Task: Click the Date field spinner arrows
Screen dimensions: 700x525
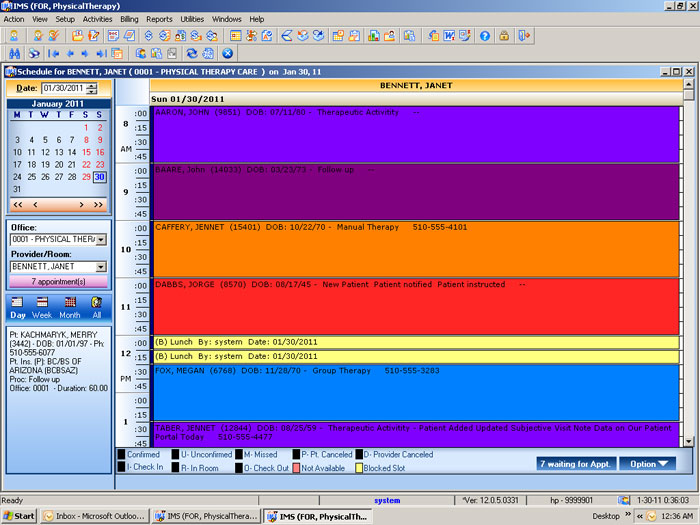Action: point(92,88)
